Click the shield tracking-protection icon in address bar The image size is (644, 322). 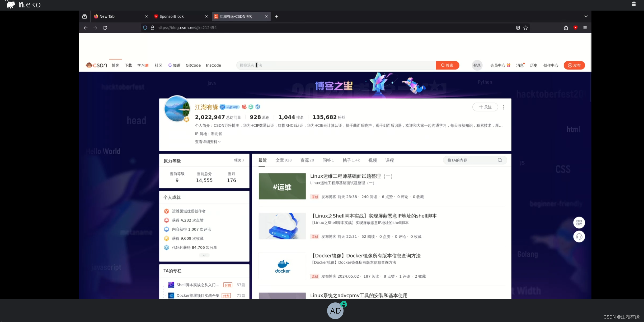pos(145,27)
